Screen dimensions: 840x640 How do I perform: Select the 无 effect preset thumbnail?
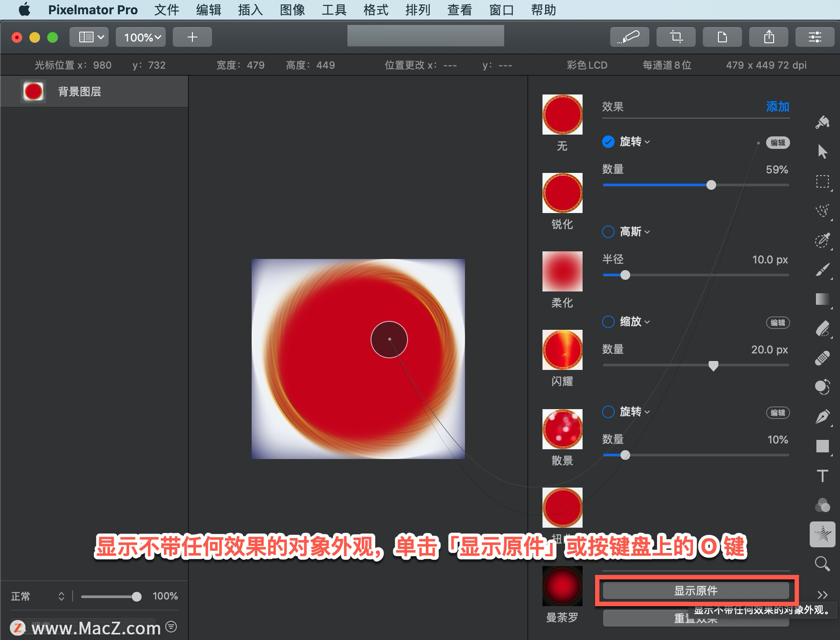tap(562, 115)
